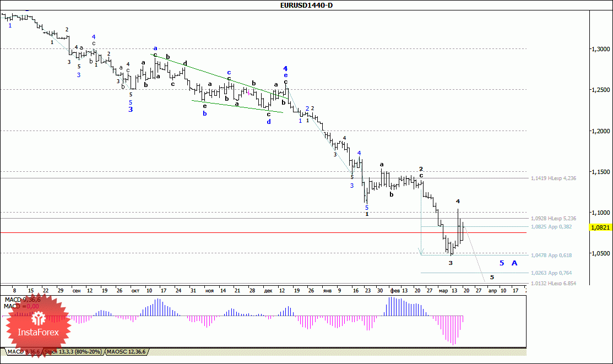Viewport: 613px width, 364px height.
Task: Click the окт month label on time axis
Action: coord(135,291)
